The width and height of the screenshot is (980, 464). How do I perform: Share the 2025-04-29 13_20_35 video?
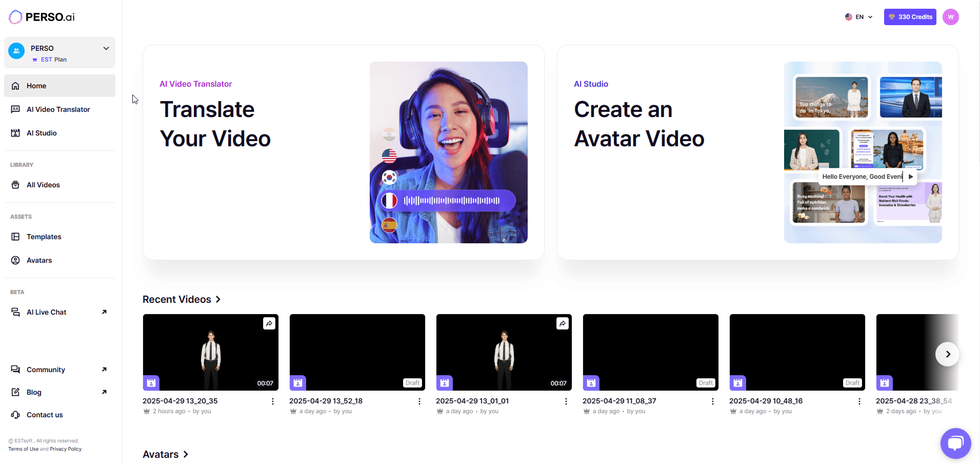(x=269, y=323)
